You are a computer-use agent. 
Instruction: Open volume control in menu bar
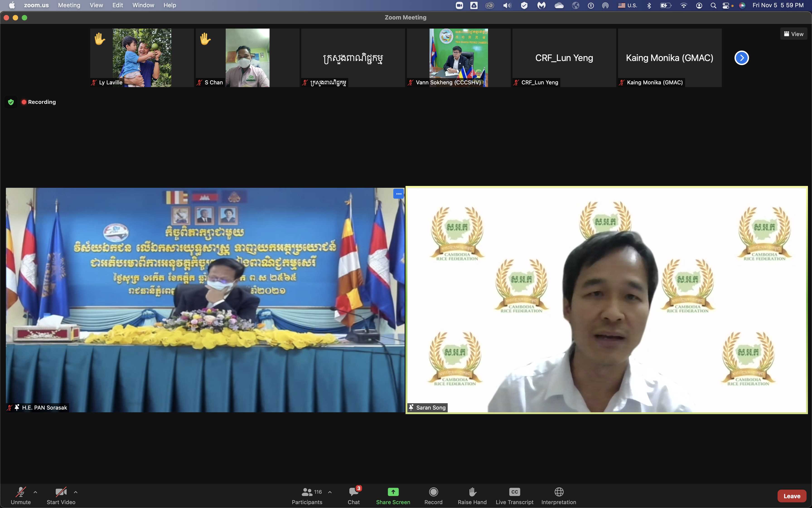507,5
